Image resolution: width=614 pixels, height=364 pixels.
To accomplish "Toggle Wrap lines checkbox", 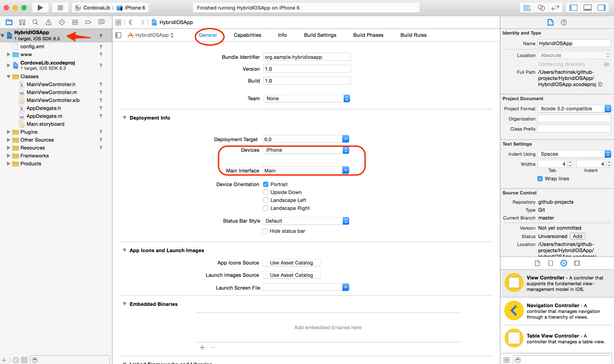I will pos(540,179).
